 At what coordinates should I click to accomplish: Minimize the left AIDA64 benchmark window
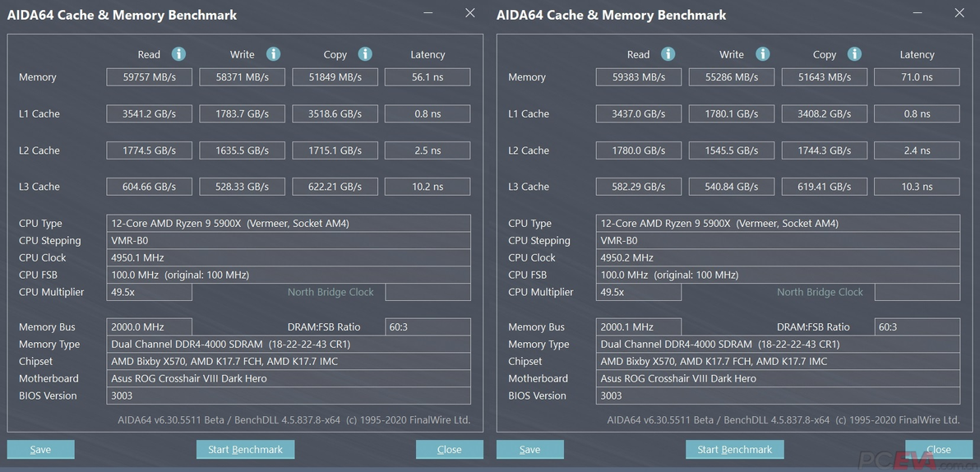pyautogui.click(x=428, y=14)
